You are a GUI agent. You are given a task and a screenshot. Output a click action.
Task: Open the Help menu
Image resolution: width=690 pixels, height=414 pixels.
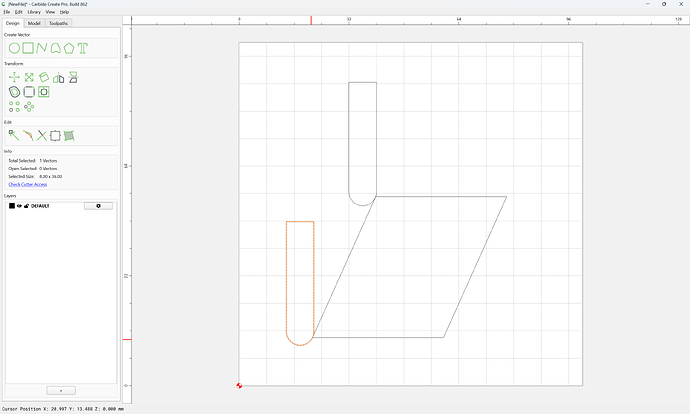64,12
